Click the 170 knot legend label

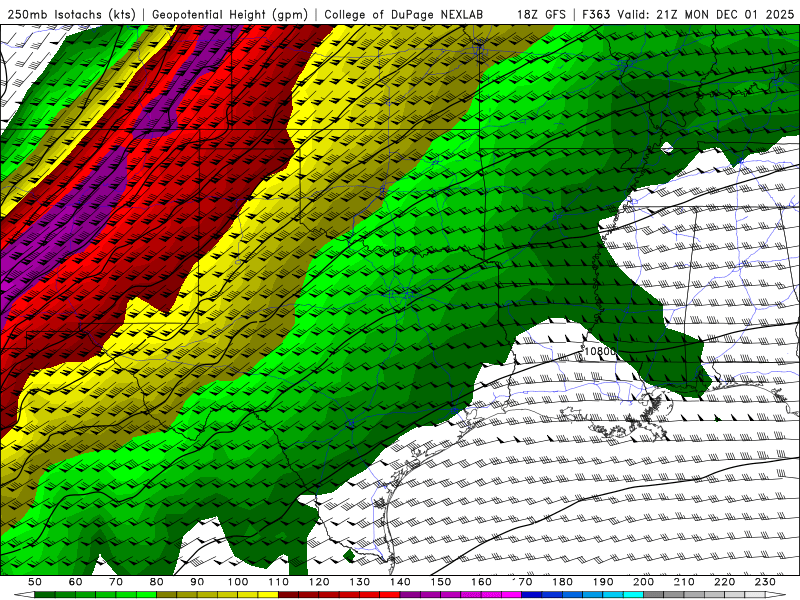pyautogui.click(x=522, y=582)
